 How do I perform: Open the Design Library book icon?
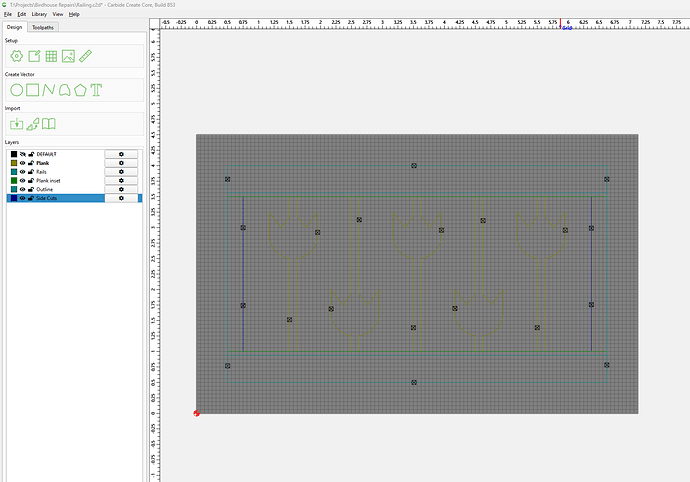click(49, 124)
